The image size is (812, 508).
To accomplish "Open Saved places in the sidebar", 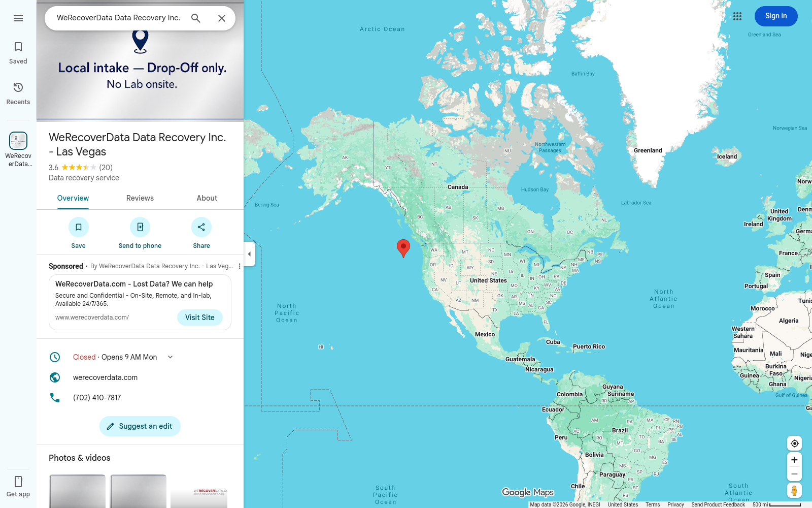I will click(18, 53).
